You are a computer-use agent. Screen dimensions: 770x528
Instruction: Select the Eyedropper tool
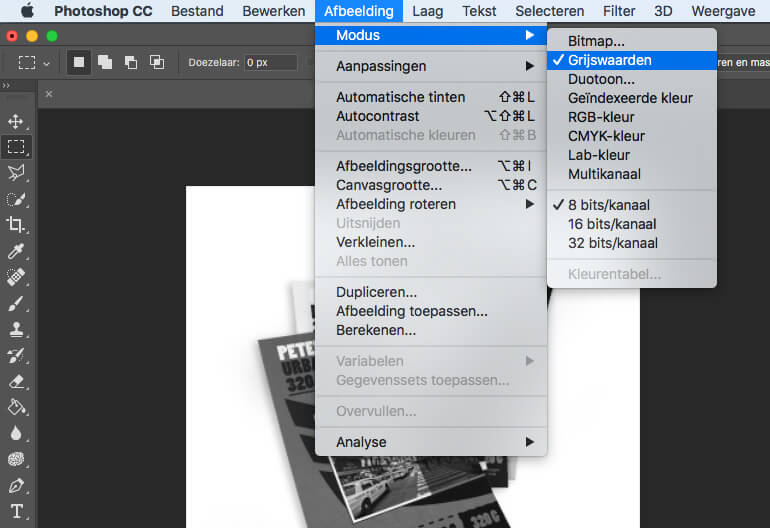pyautogui.click(x=16, y=251)
